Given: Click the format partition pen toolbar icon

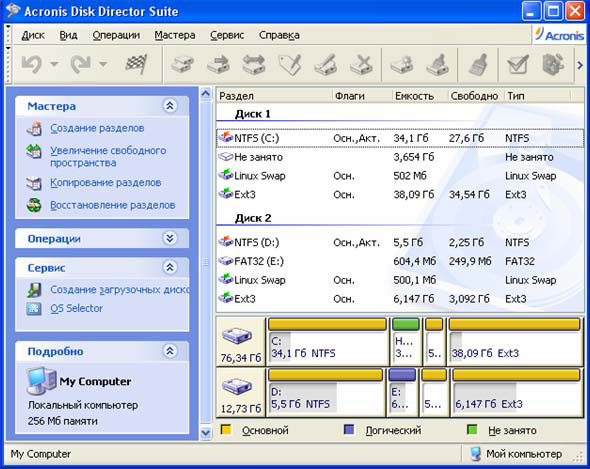Looking at the screenshot, I should (x=325, y=64).
